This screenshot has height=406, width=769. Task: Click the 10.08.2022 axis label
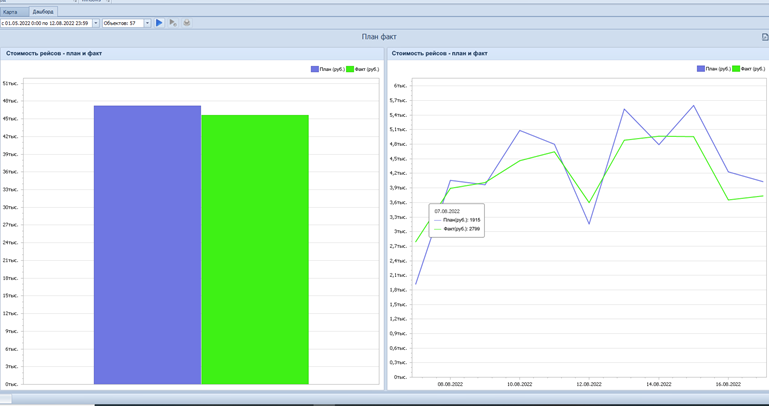520,384
